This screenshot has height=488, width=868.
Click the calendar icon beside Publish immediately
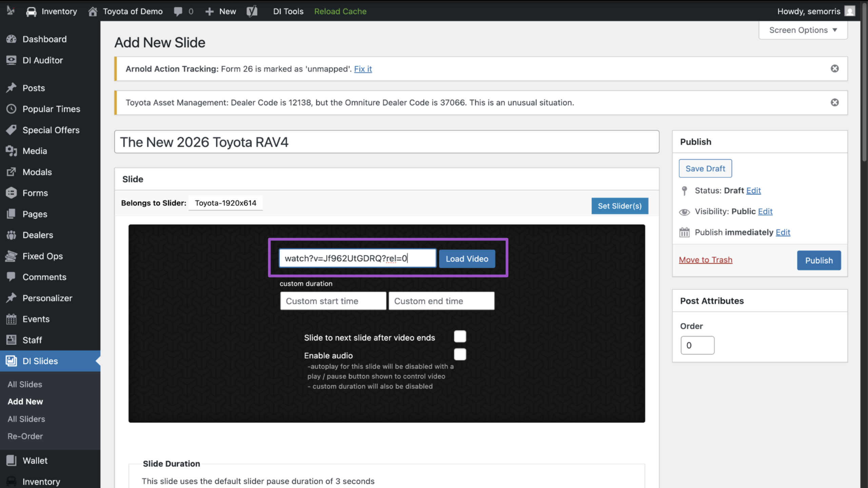(684, 232)
